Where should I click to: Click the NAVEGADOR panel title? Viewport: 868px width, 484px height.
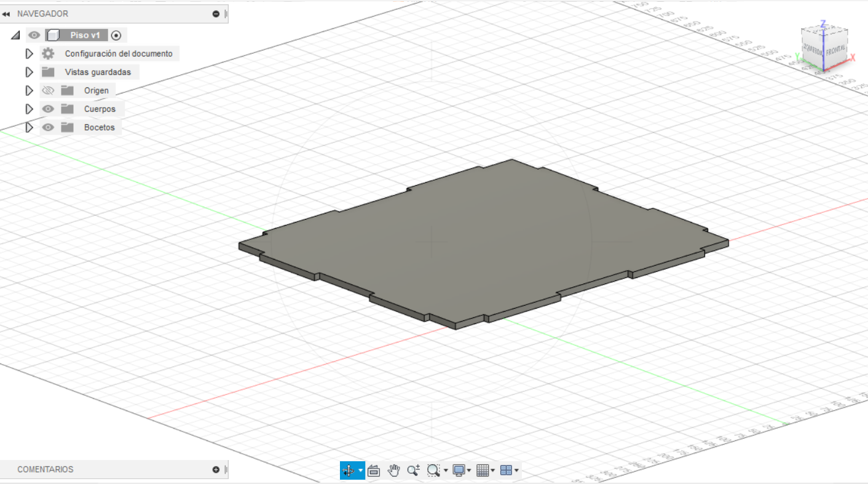pyautogui.click(x=42, y=14)
